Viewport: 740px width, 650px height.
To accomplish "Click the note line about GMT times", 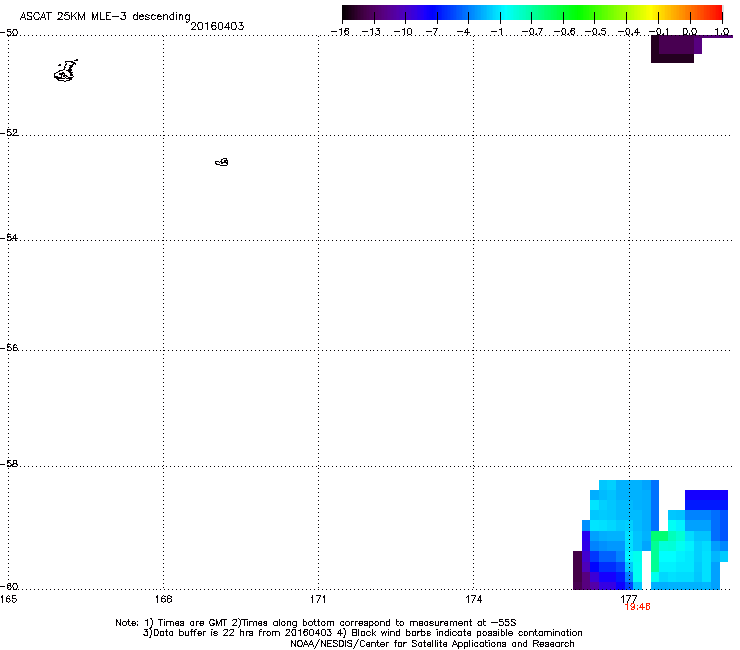I will [x=316, y=623].
